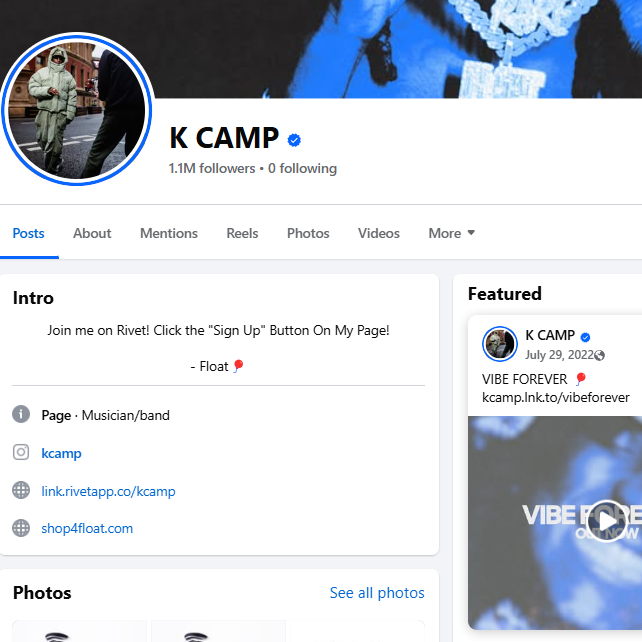642x642 pixels.
Task: Click the verified badge beside K CAMP title
Action: [x=294, y=140]
